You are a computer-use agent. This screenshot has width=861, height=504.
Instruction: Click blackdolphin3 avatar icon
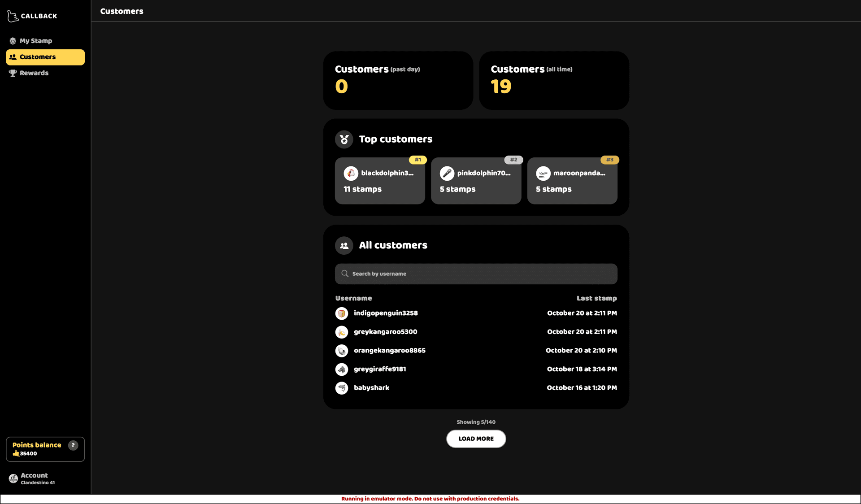(351, 173)
